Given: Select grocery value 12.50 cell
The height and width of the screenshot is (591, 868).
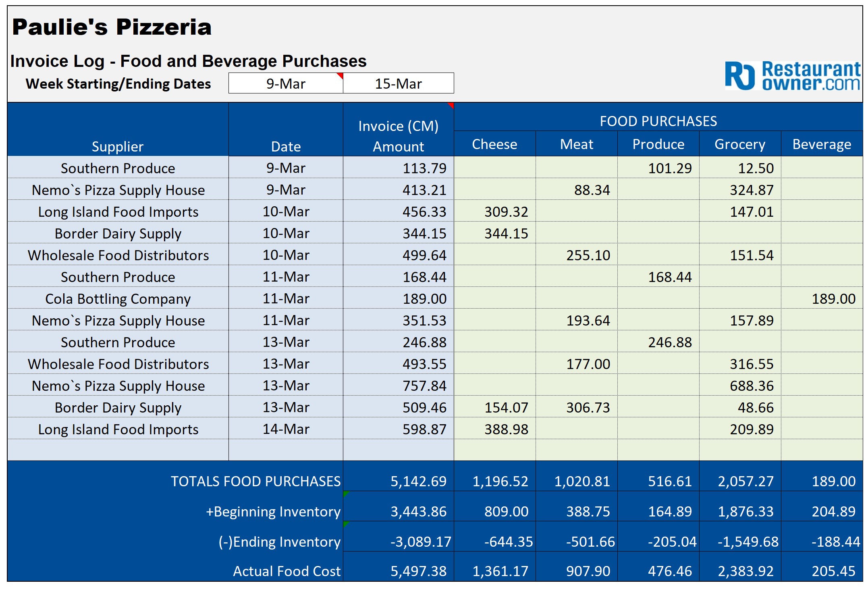Looking at the screenshot, I should 740,168.
